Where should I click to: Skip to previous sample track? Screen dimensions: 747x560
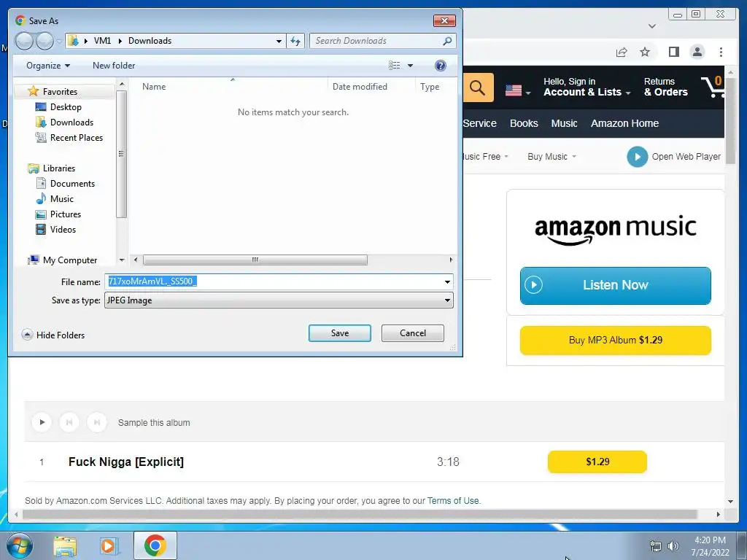tap(69, 422)
